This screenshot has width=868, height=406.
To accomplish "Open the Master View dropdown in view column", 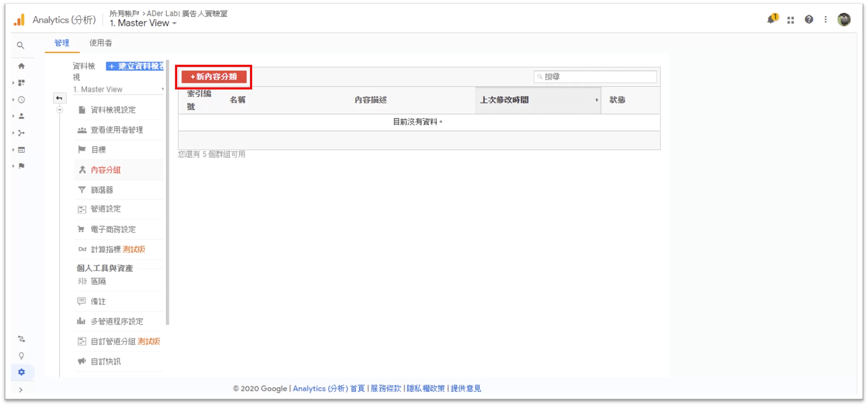I will [x=118, y=89].
